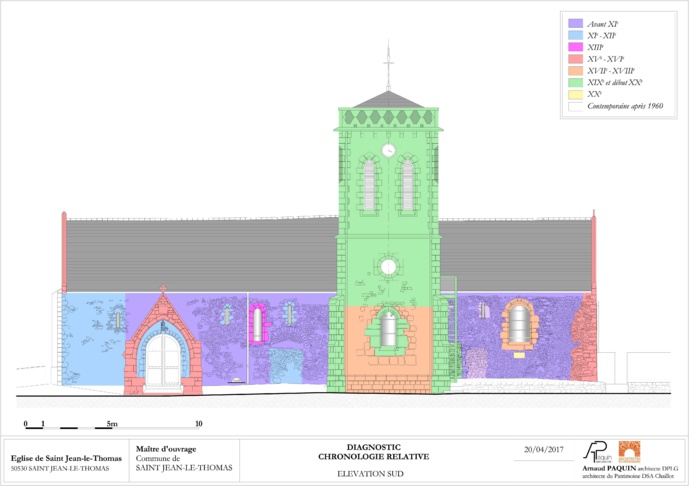Select the magenta-framed window on the nave
The height and width of the screenshot is (486, 689).
tap(257, 322)
